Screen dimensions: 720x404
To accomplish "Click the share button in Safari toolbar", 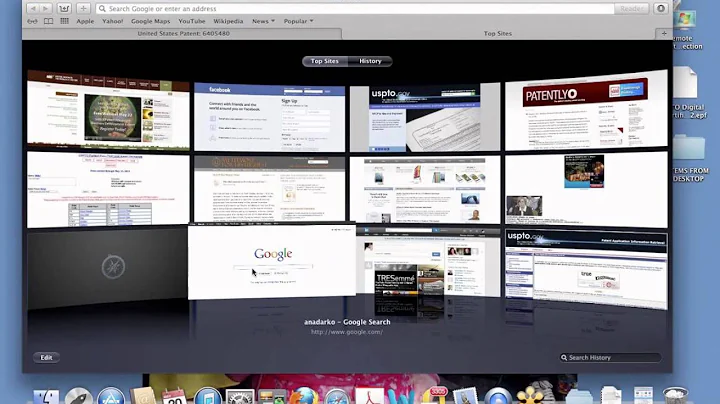I will [x=64, y=8].
